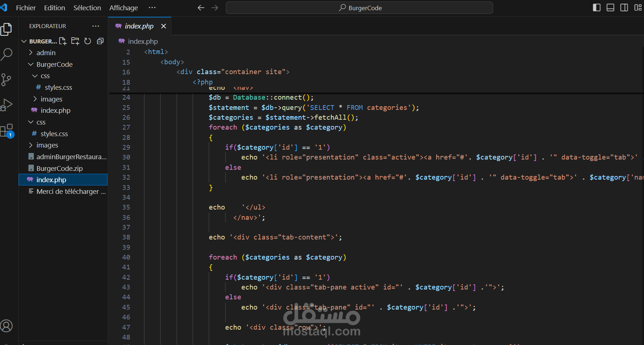
Task: Click the New File icon in explorer
Action: click(x=63, y=41)
